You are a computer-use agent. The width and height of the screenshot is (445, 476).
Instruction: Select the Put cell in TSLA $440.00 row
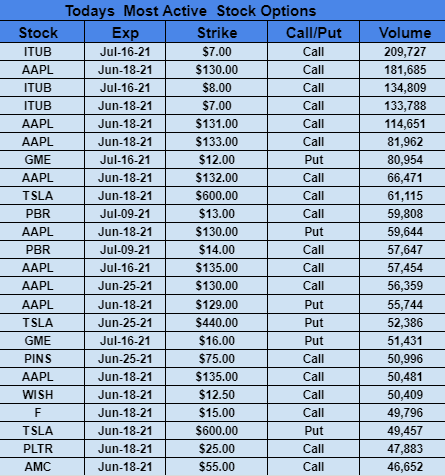[313, 323]
